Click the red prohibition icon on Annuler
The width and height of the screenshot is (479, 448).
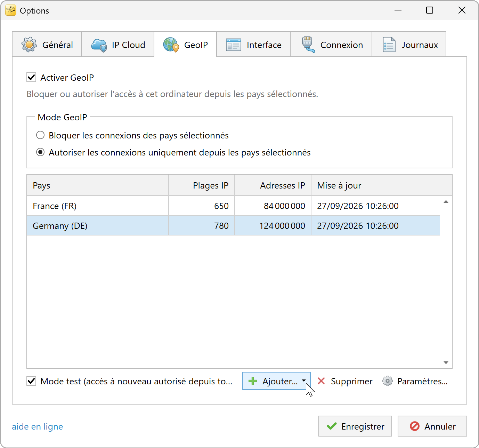tap(415, 426)
